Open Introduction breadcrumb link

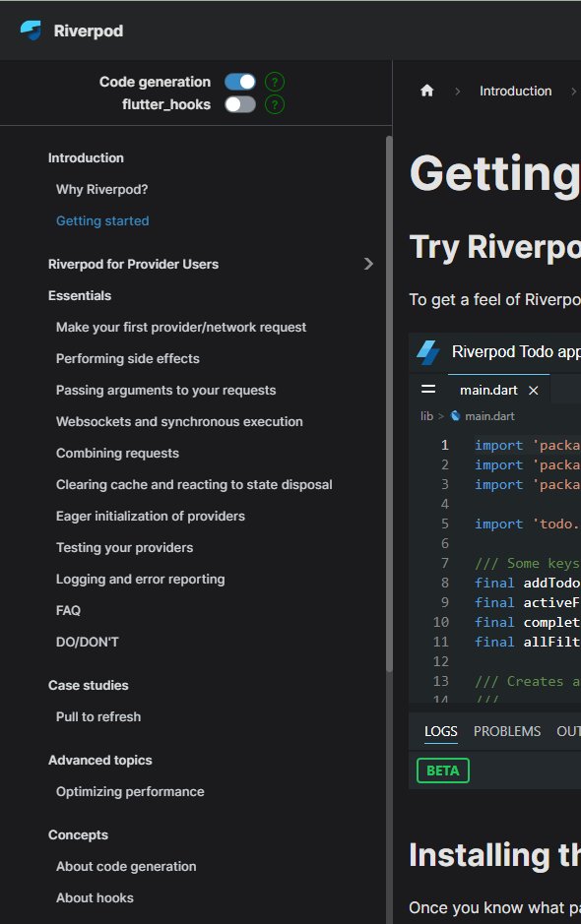tap(516, 91)
